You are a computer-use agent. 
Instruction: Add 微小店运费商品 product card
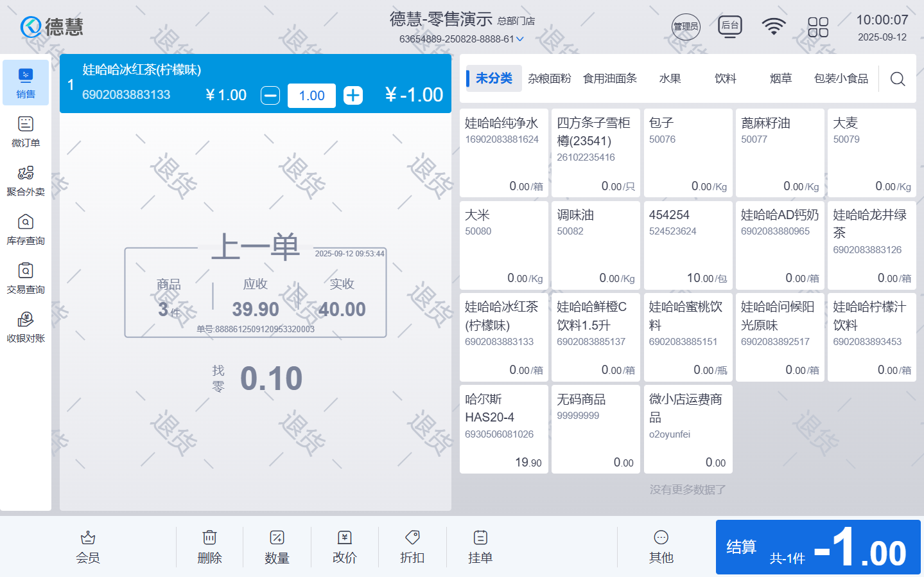(x=688, y=429)
